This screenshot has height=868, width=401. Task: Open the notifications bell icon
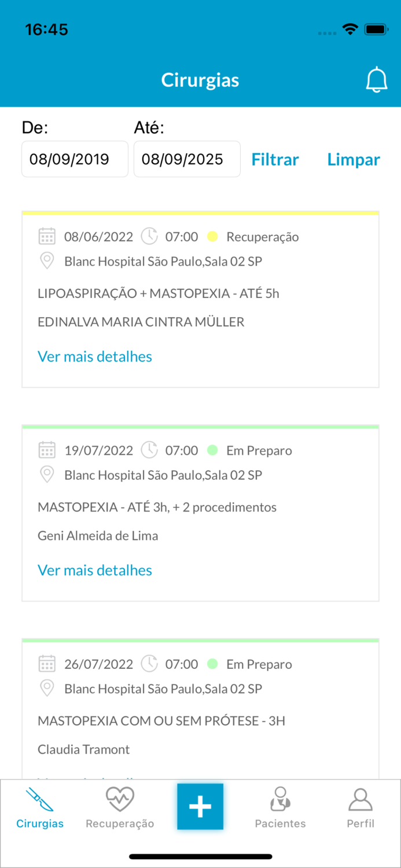click(x=377, y=79)
